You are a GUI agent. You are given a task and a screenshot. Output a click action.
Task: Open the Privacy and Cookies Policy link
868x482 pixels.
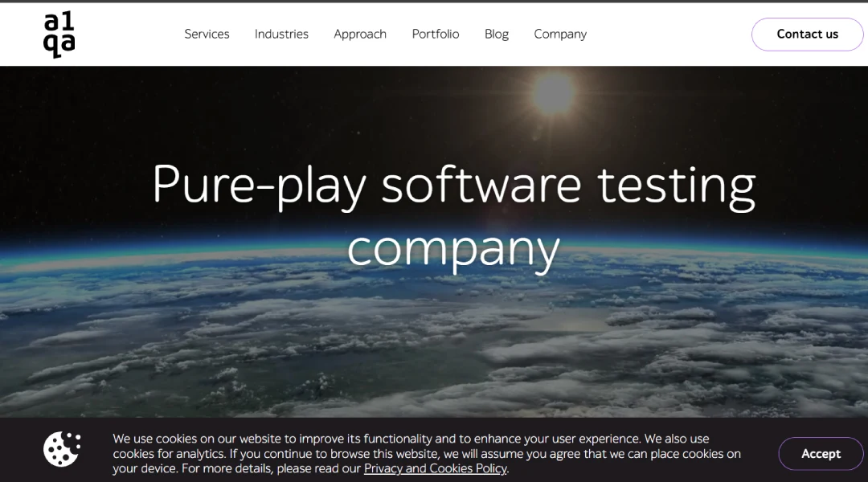click(436, 468)
